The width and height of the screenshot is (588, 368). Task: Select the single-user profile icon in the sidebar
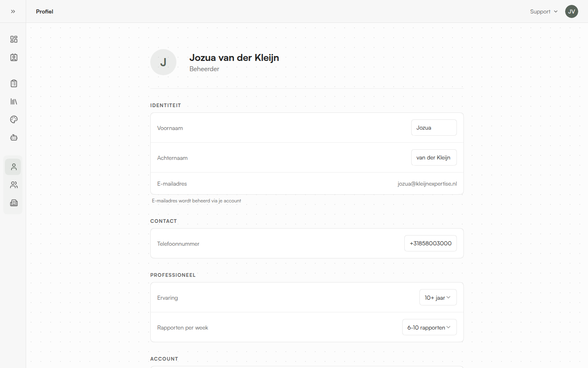coord(13,167)
